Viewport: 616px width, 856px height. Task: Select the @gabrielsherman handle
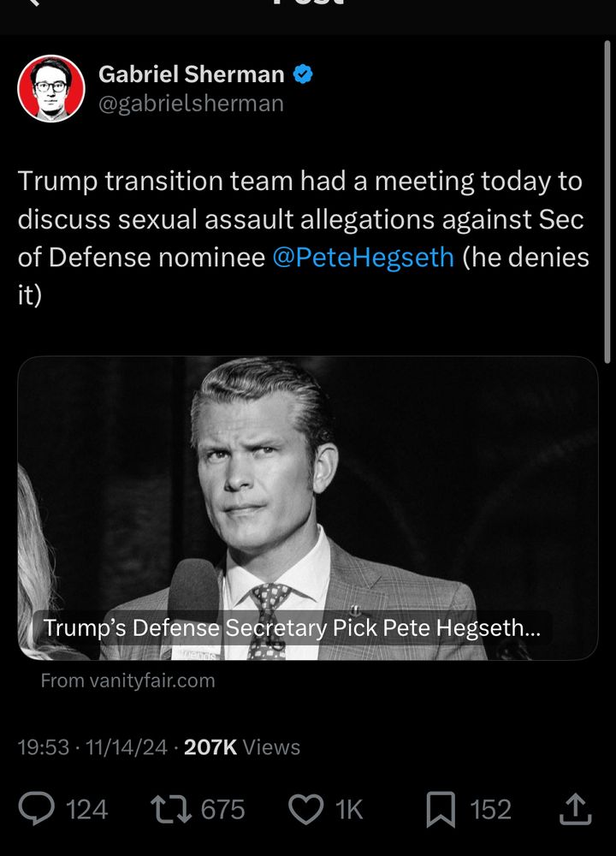click(x=191, y=104)
